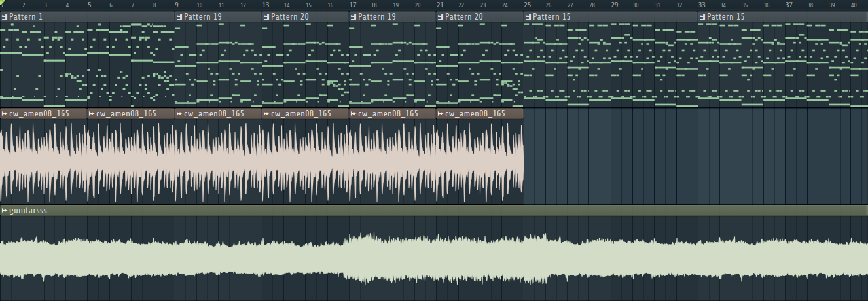The image size is (868, 301).
Task: Select the Pattern 1 clip title
Action: [x=26, y=16]
